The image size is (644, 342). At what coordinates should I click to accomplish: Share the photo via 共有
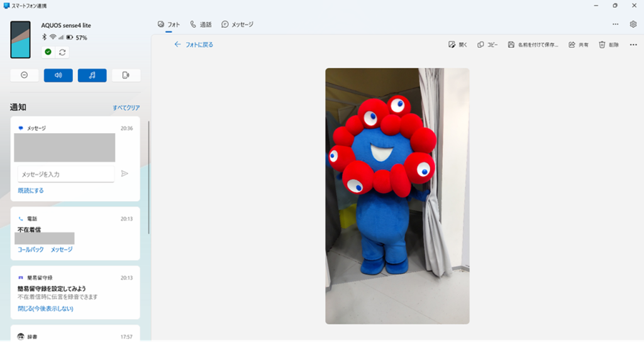(579, 45)
